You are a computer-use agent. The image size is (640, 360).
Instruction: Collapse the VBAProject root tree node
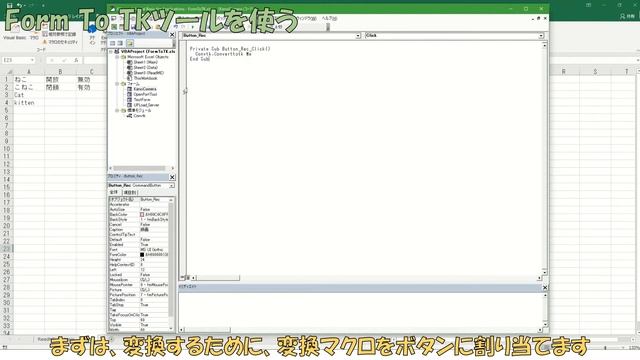click(x=111, y=51)
